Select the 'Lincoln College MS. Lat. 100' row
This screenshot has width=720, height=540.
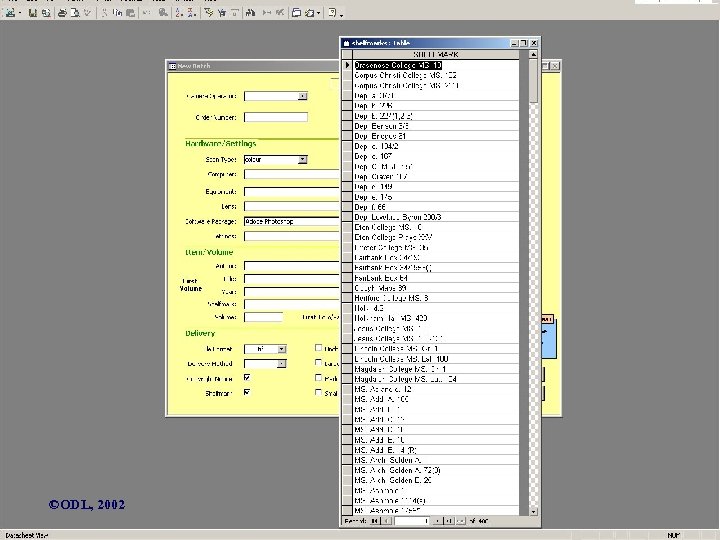click(436, 359)
